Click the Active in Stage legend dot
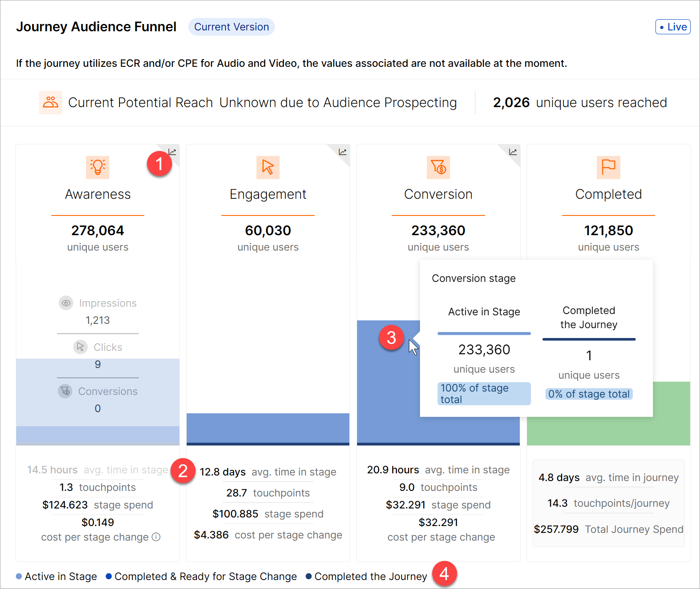Viewport: 700px width, 589px height. (19, 577)
